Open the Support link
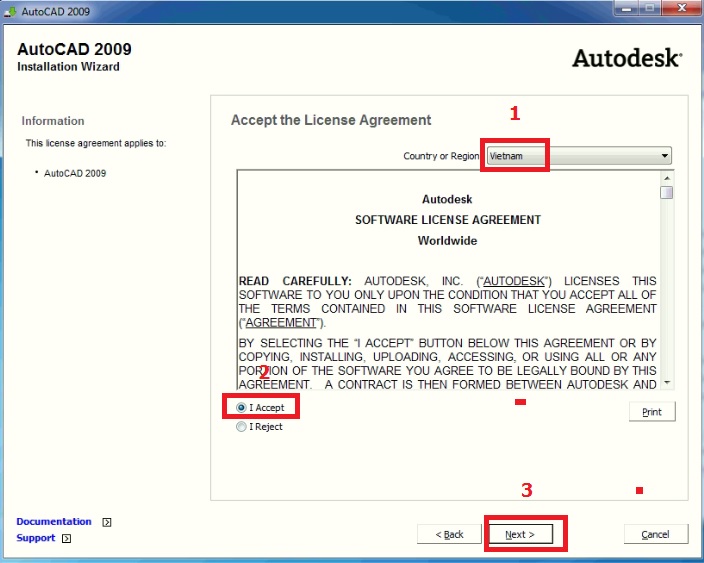 (x=35, y=538)
